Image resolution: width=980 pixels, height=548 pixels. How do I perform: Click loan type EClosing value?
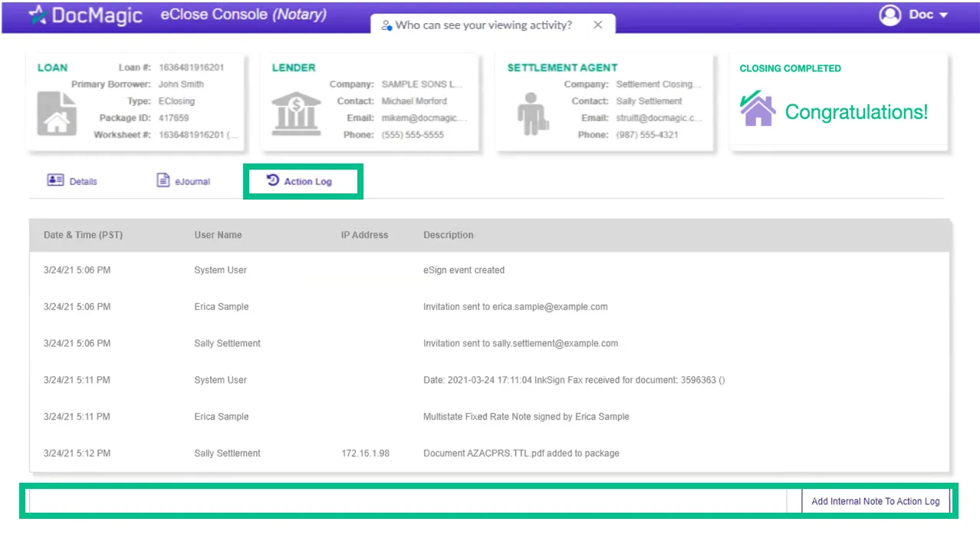(x=176, y=101)
